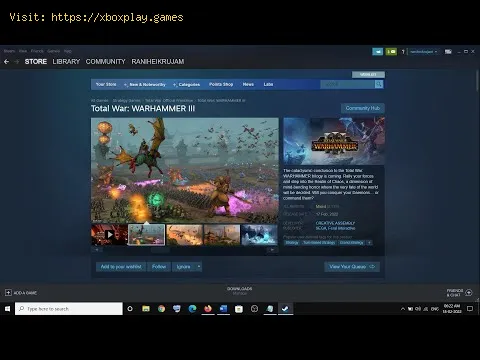Screen dimensions: 480x360
Task: Select the third screenshot thumbnail
Action: (184, 235)
